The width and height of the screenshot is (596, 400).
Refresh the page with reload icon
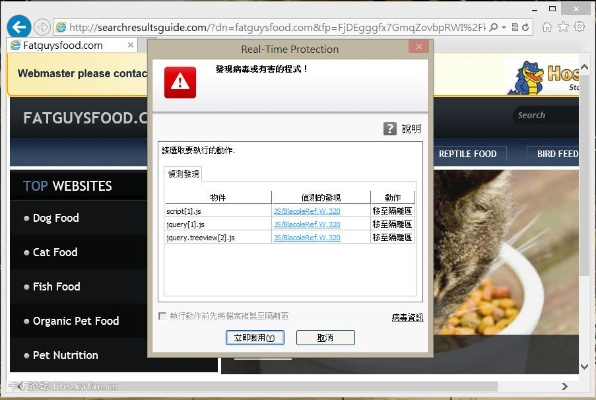coord(525,27)
